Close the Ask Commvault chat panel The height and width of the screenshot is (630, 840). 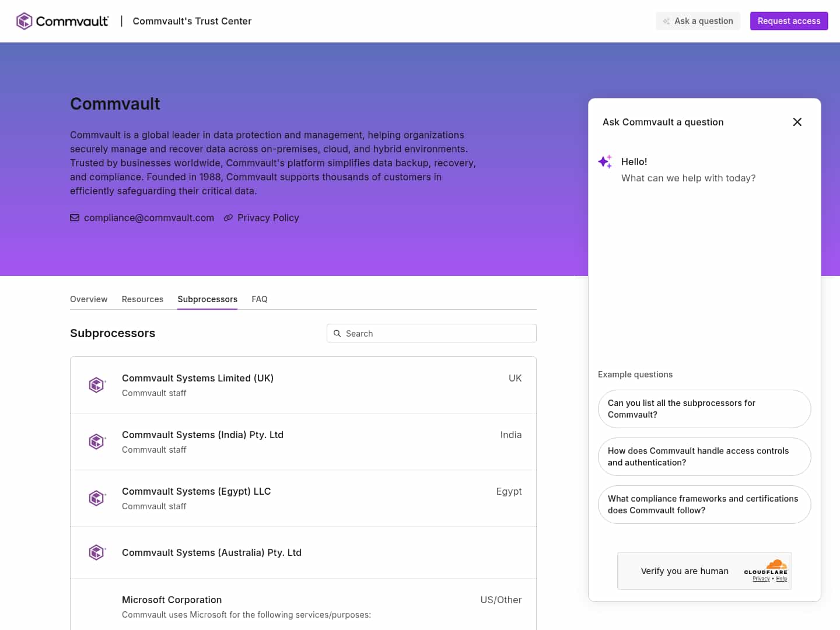[797, 122]
